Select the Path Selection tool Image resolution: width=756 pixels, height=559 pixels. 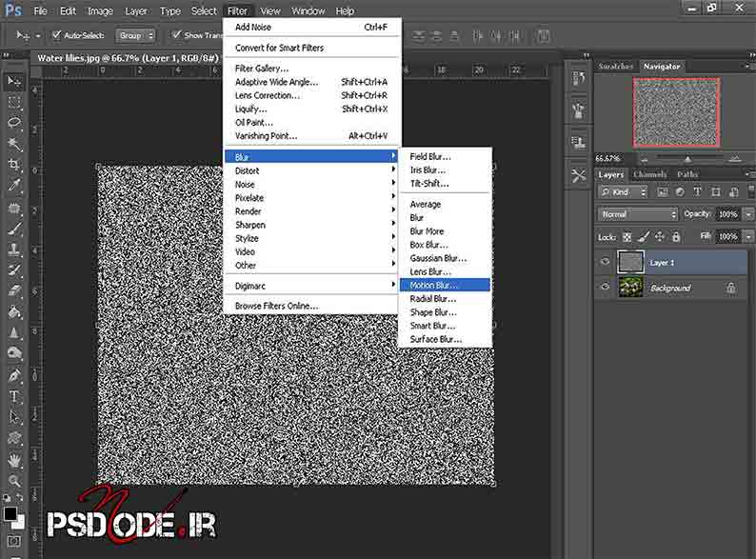14,417
